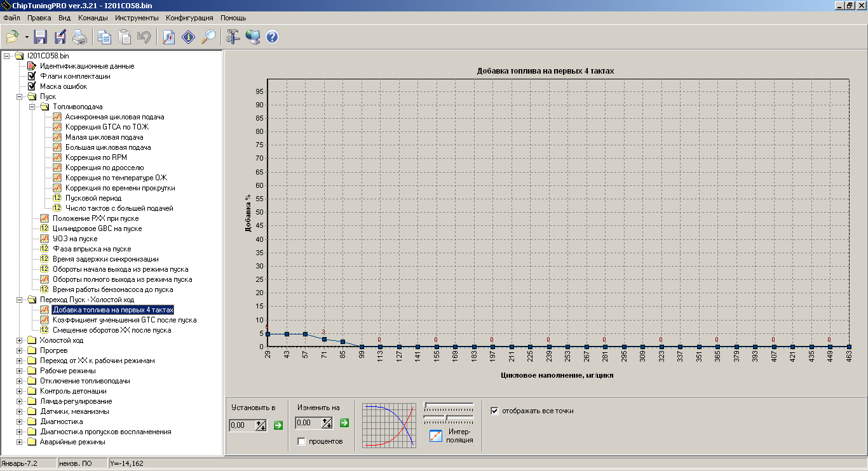Screen dimensions: 868x471
Task: Select Коррекция по дросселю tree item
Action: (x=105, y=168)
